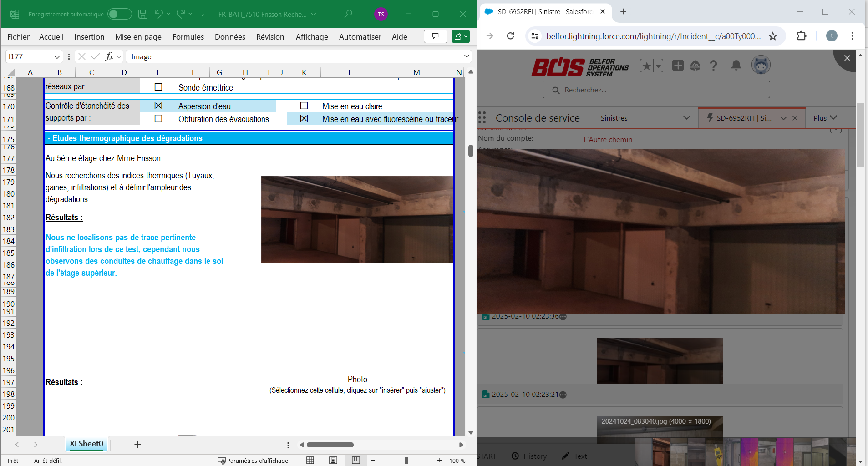Open Salesforce help question mark
868x466 pixels.
click(714, 66)
